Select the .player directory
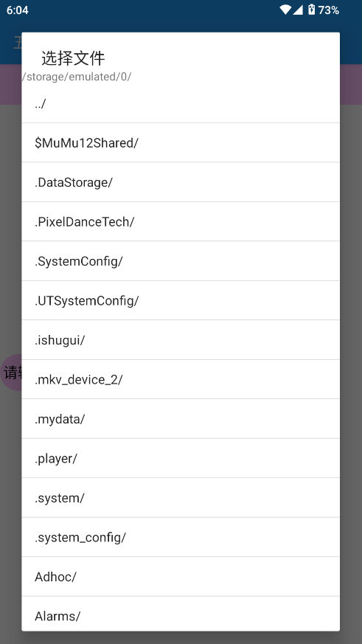 (181, 458)
